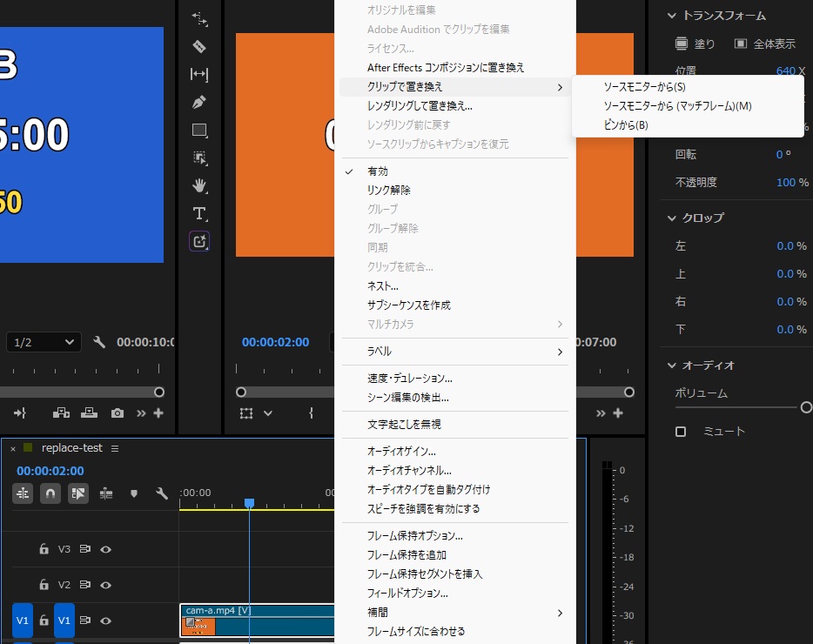This screenshot has height=644, width=813.
Task: Collapse the トランスフォーム section
Action: 671,16
